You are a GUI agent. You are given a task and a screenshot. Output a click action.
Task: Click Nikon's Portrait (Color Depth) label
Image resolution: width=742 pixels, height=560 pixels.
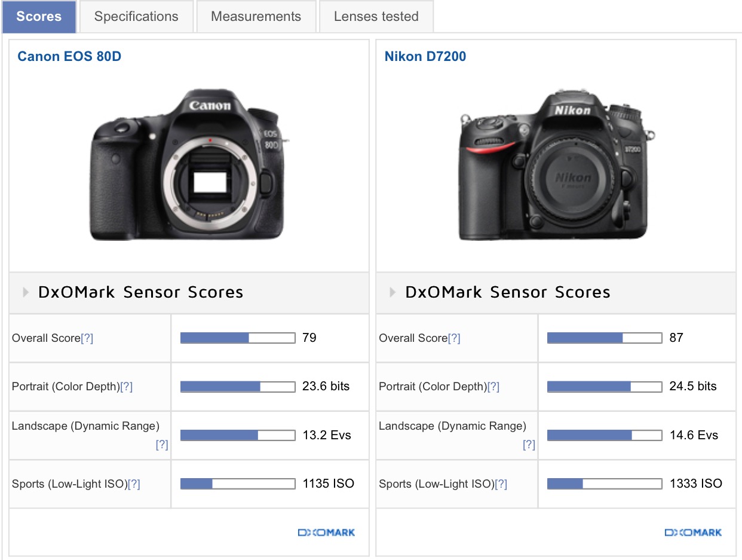[x=433, y=387]
